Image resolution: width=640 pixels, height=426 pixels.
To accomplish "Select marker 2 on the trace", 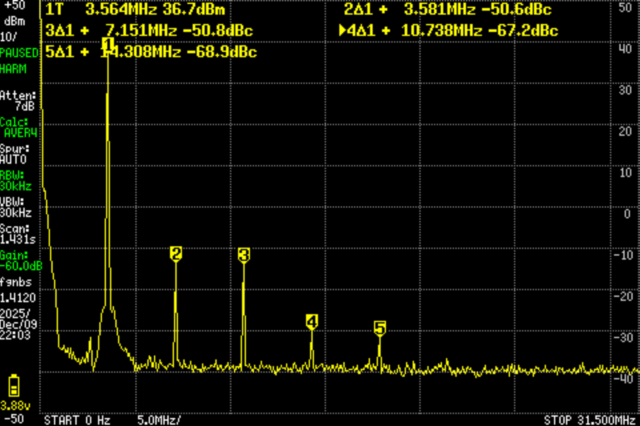I will pyautogui.click(x=176, y=255).
